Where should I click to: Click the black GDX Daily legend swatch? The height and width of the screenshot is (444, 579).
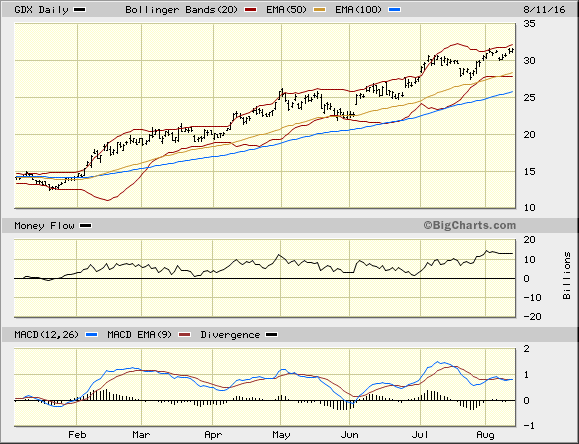80,10
